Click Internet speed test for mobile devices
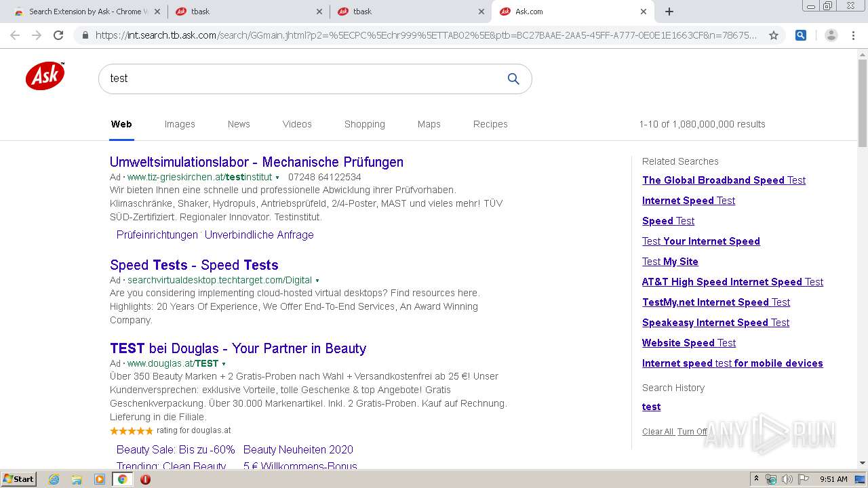 (x=732, y=363)
